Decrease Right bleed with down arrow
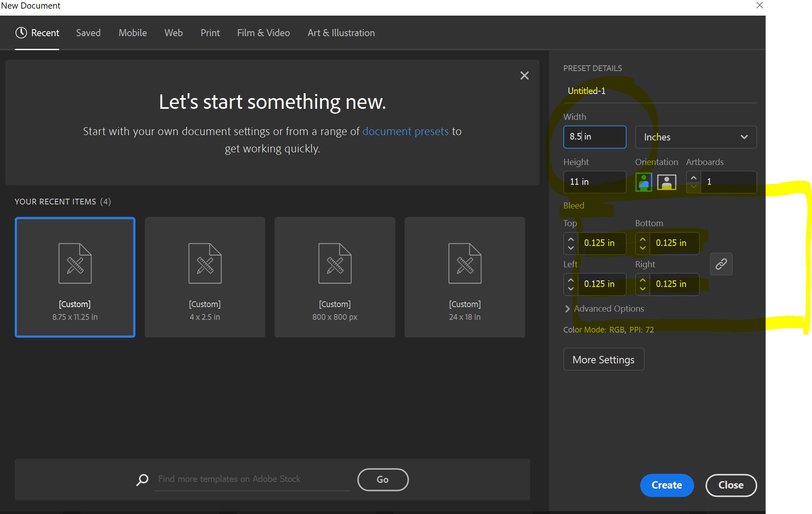 coord(643,289)
